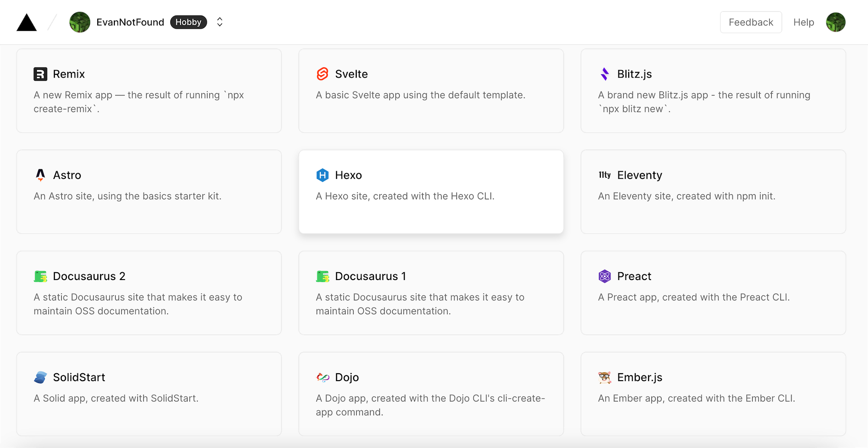
Task: Click the Preact purple icon
Action: [605, 276]
